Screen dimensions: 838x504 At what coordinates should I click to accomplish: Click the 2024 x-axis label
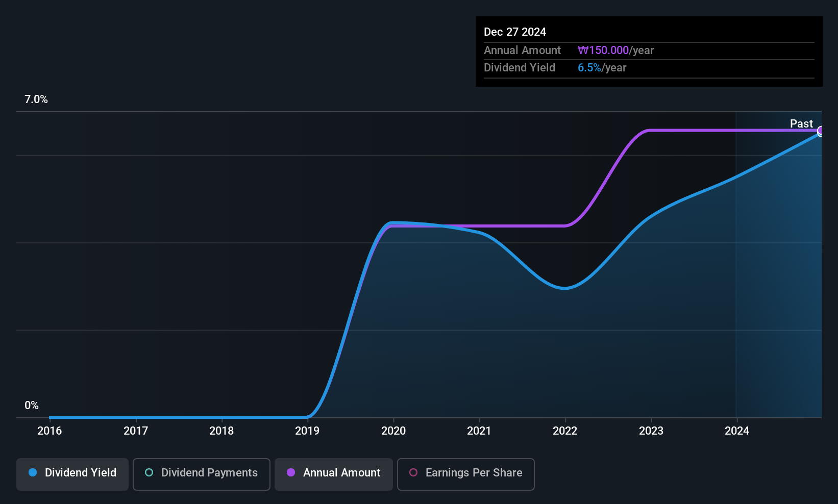(x=737, y=431)
